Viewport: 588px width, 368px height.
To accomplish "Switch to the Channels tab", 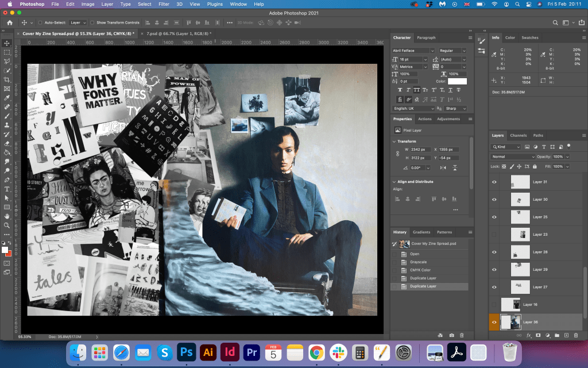I will pos(518,136).
